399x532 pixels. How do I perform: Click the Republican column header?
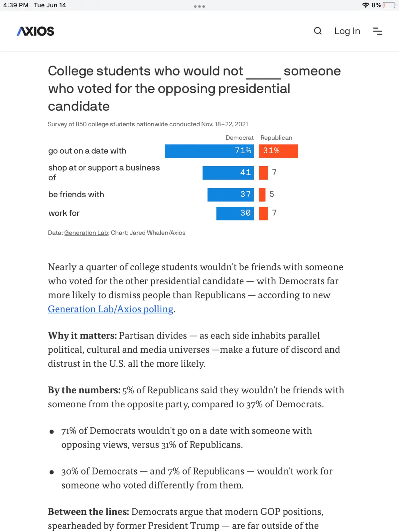(276, 138)
